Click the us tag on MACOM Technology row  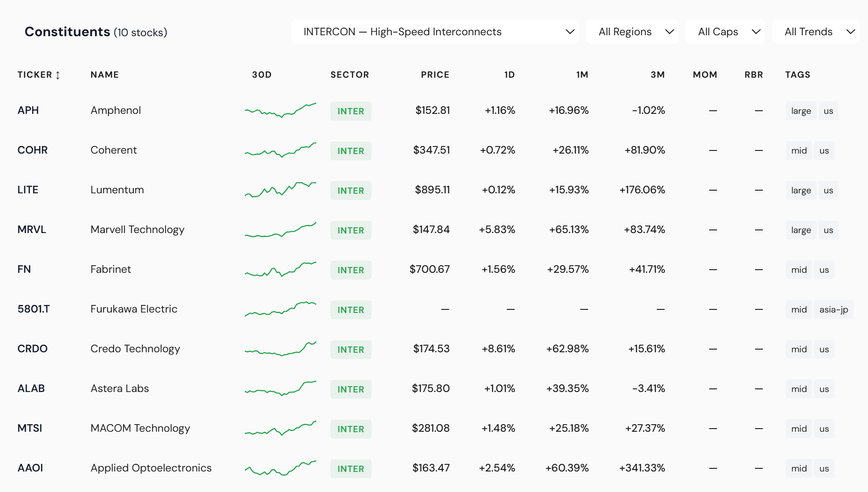pyautogui.click(x=824, y=428)
